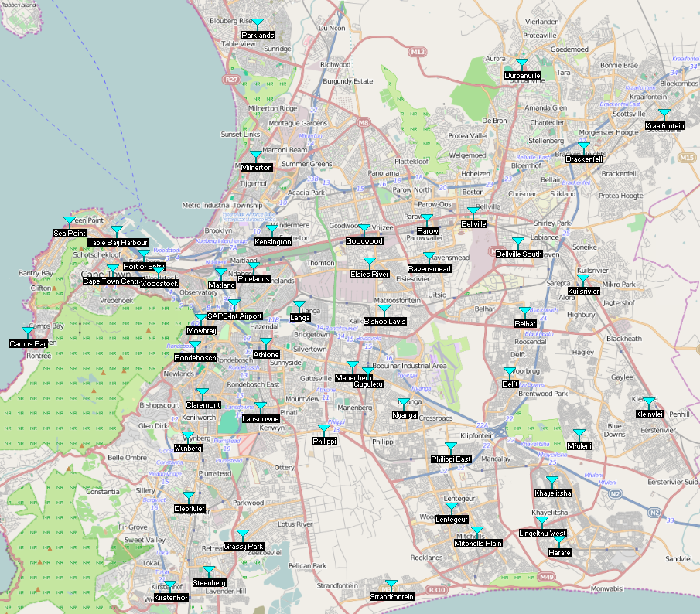This screenshot has width=700, height=614.
Task: Select the Goodwood station marker icon
Action: point(364,230)
